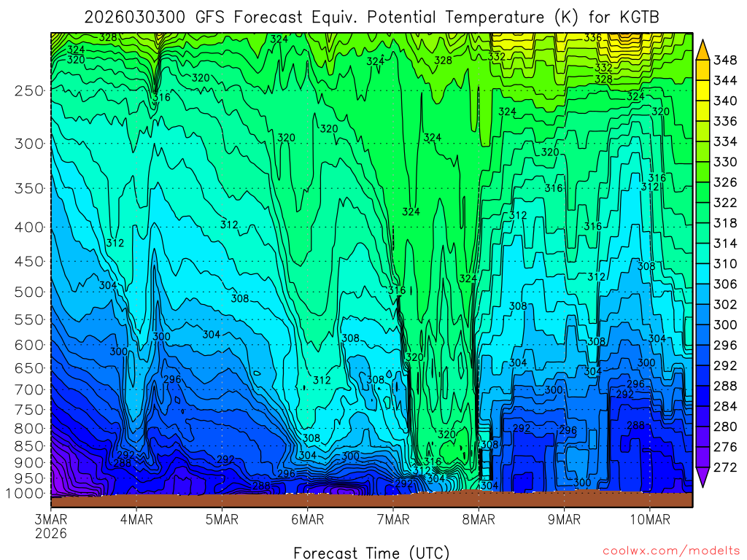Viewport: 747px width, 560px height.
Task: Select the 'Forecast Time (UTC)' axis label
Action: (x=371, y=553)
